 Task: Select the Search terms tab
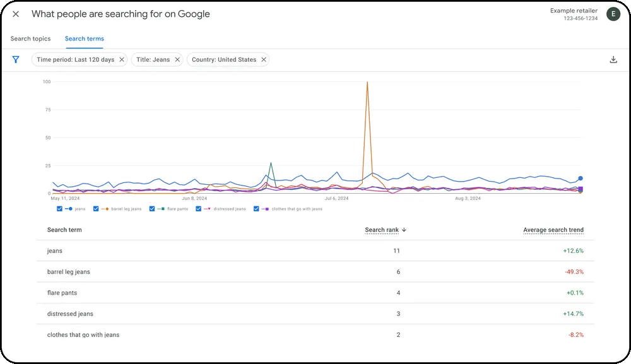tap(84, 38)
